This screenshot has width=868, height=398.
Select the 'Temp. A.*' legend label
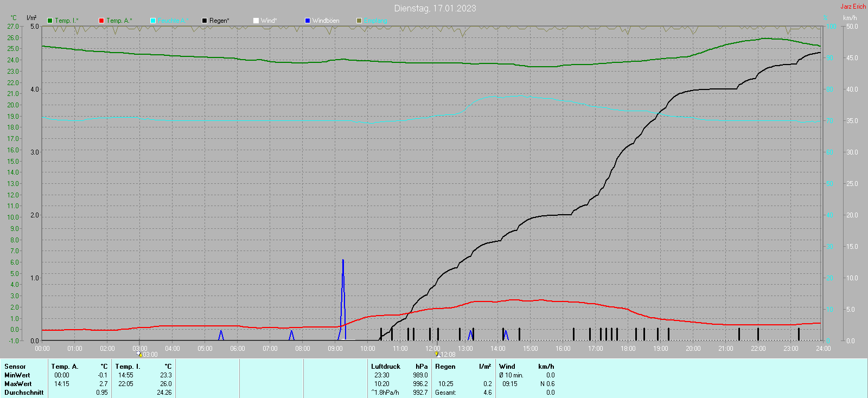(119, 21)
